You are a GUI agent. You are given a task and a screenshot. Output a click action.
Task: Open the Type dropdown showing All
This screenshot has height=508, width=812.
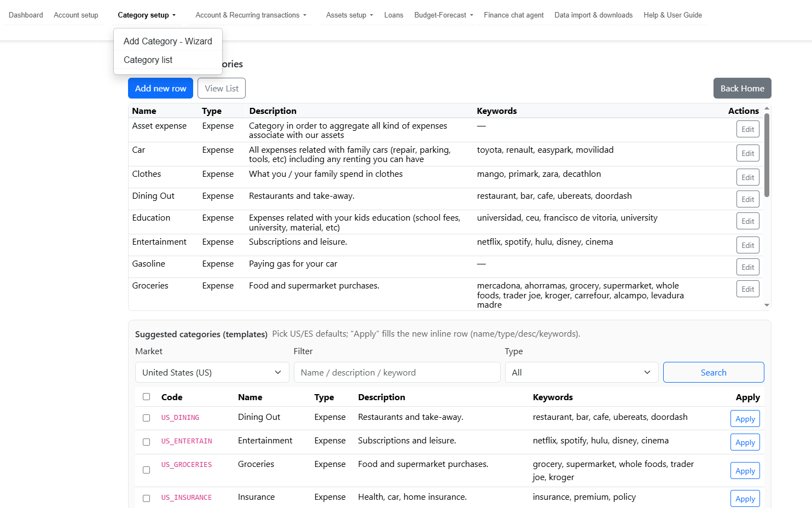581,372
